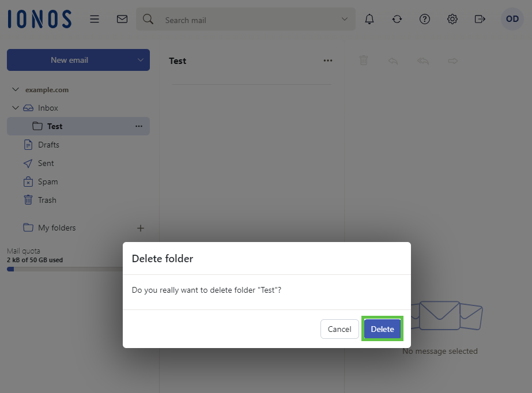
Task: Open the OD account avatar
Action: [512, 19]
